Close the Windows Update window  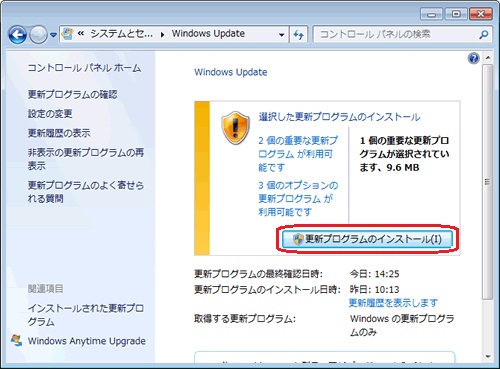[481, 14]
